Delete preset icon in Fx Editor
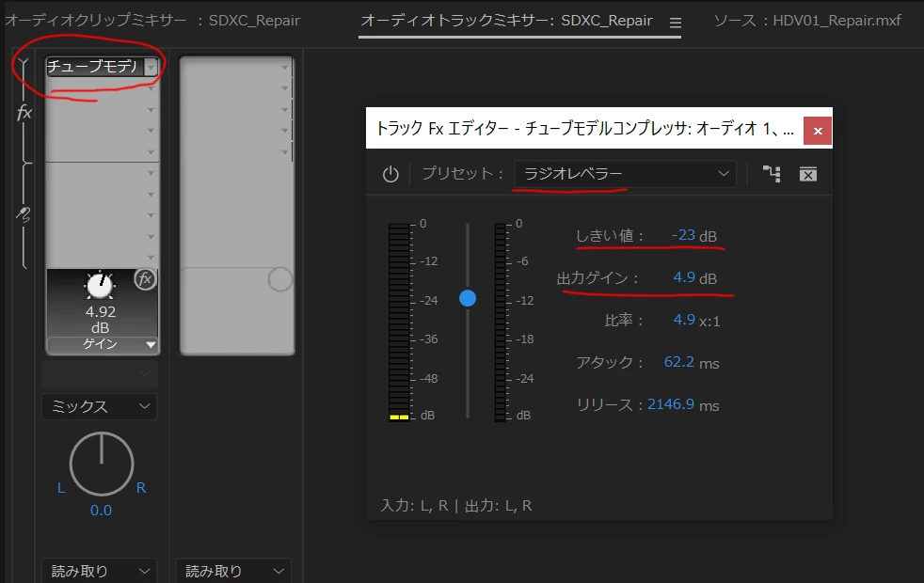 tap(808, 174)
